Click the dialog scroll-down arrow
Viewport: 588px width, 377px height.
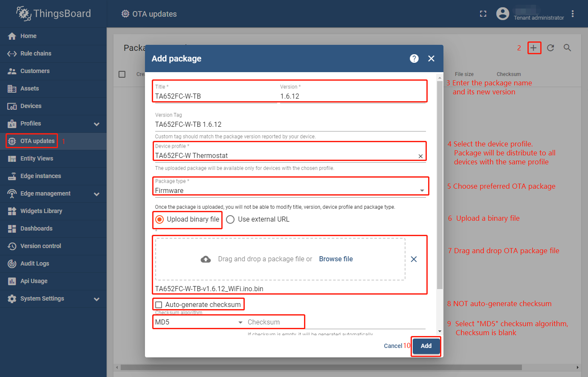pos(440,331)
